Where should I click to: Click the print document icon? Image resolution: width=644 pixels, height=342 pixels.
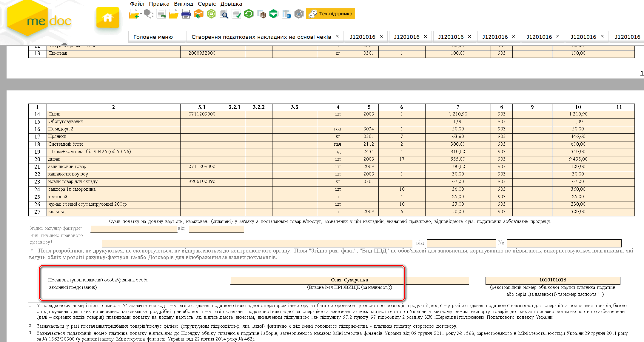186,14
